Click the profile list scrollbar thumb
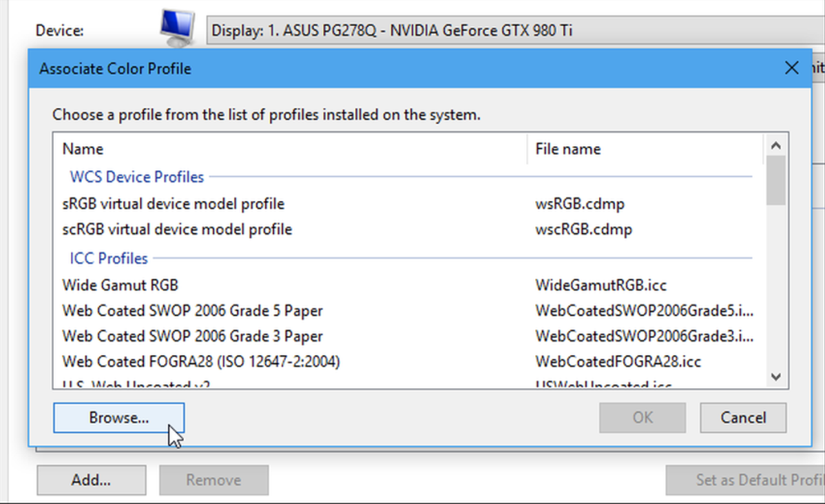The width and height of the screenshot is (825, 504). pos(775,180)
